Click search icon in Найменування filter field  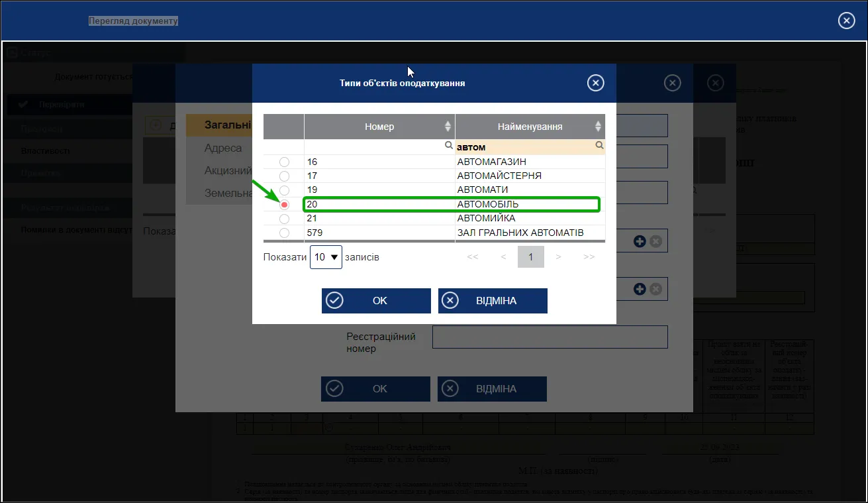599,145
